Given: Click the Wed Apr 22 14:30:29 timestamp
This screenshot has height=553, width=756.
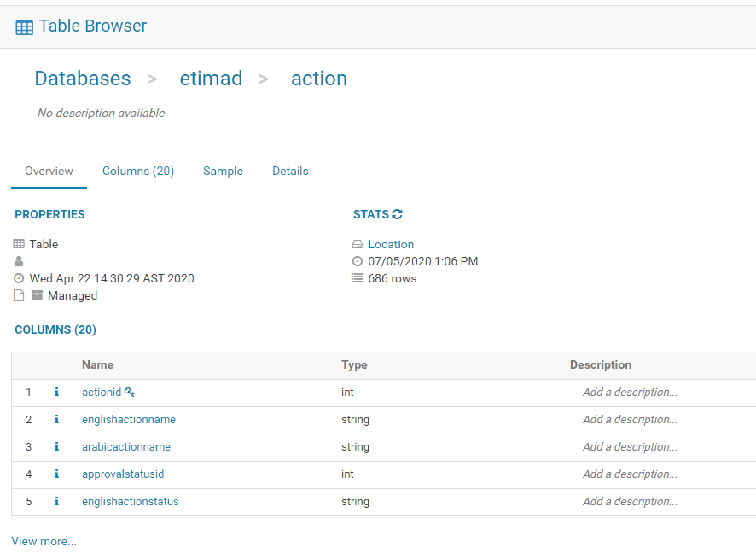Looking at the screenshot, I should 112,279.
